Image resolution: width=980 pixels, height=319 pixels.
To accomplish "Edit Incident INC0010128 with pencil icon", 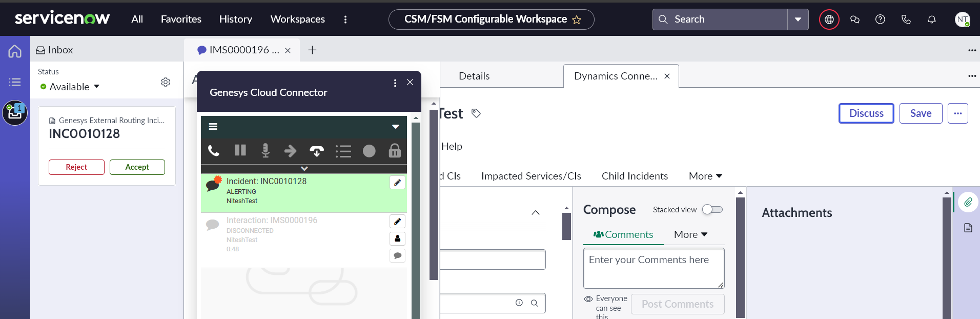I will pyautogui.click(x=397, y=183).
